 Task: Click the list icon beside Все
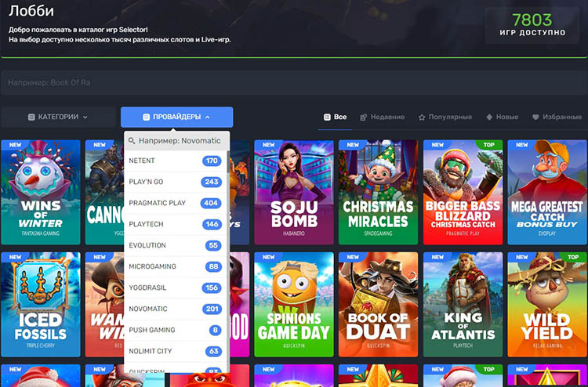tap(327, 118)
